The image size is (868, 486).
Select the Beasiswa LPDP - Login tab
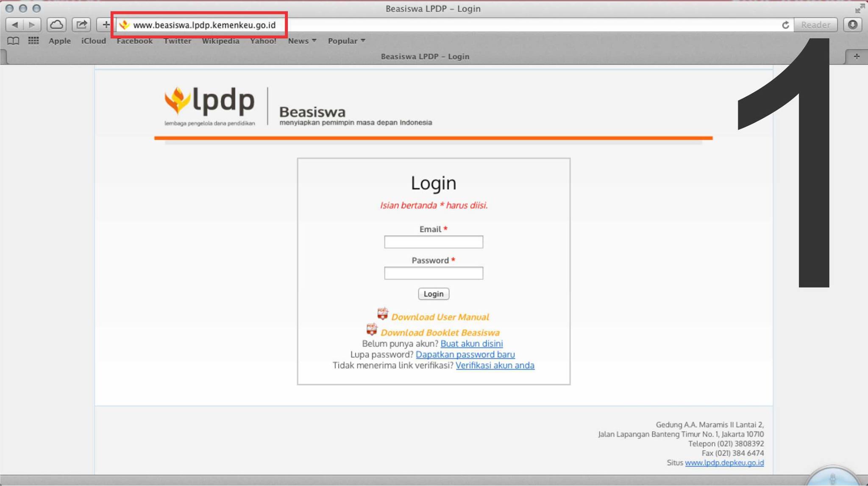425,56
